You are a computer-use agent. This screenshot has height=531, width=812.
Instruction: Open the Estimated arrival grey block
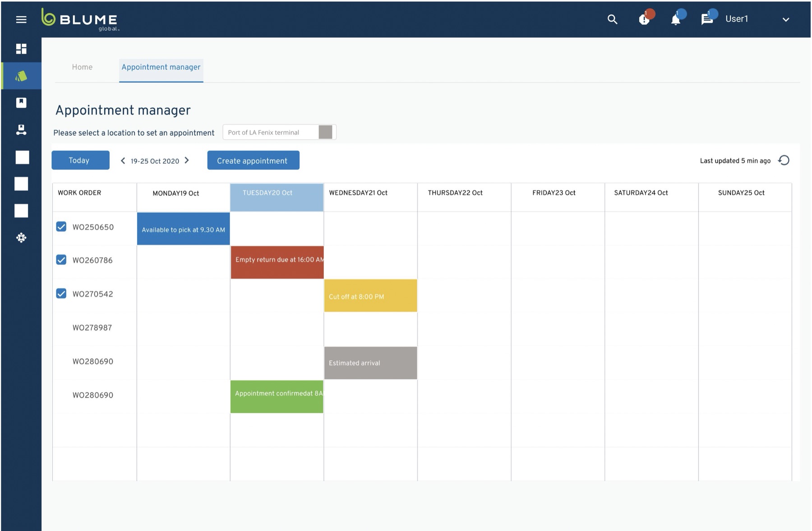point(370,363)
